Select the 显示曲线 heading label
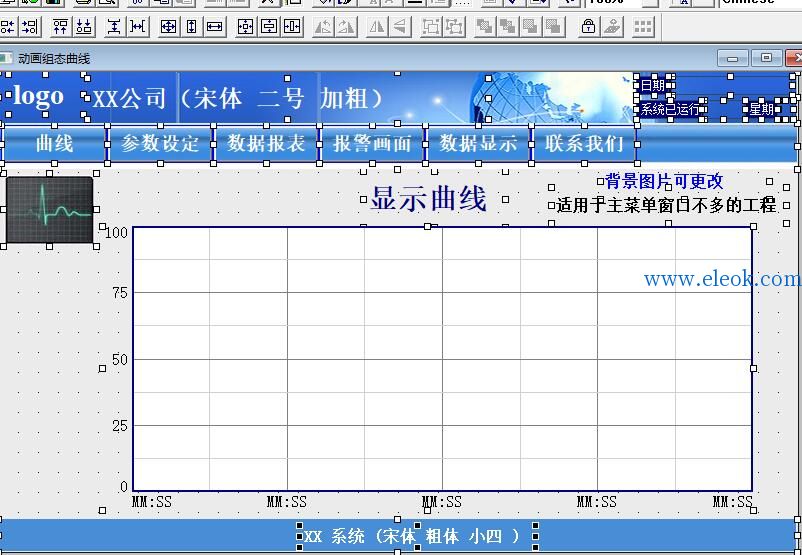Image resolution: width=802 pixels, height=555 pixels. [x=428, y=198]
